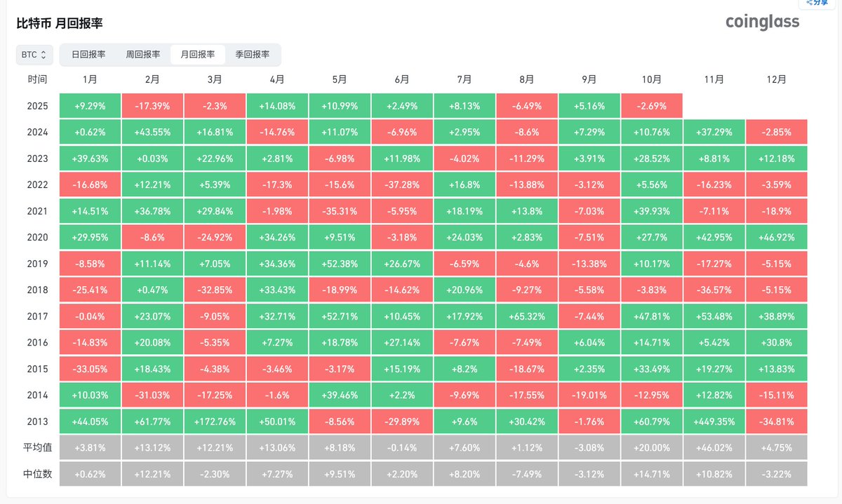Click the +449.35% cell for November 2013

(x=714, y=421)
